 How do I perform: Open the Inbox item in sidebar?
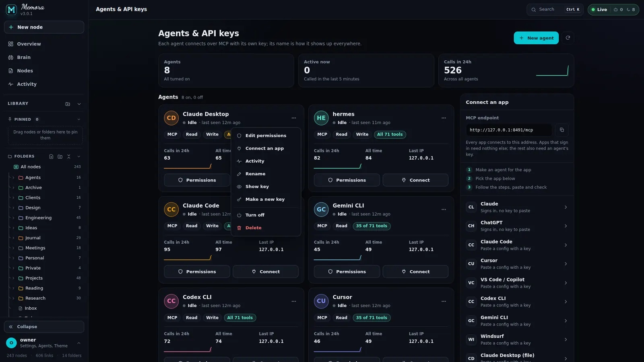click(31, 309)
